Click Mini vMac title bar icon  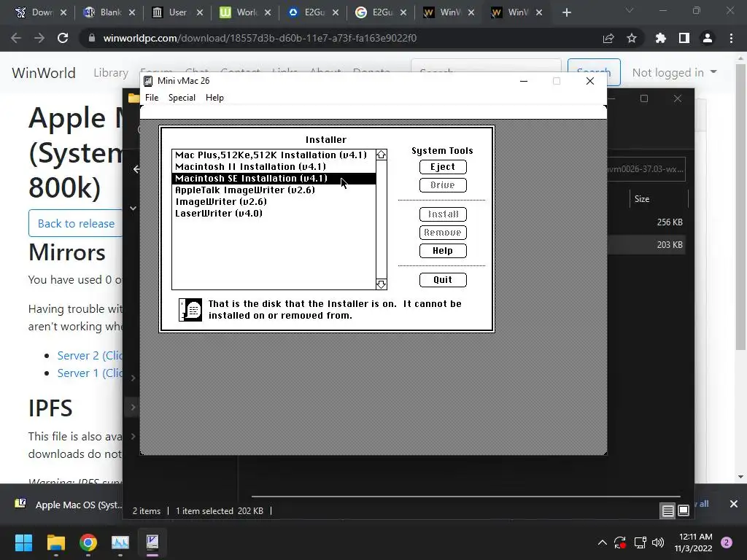(x=148, y=81)
